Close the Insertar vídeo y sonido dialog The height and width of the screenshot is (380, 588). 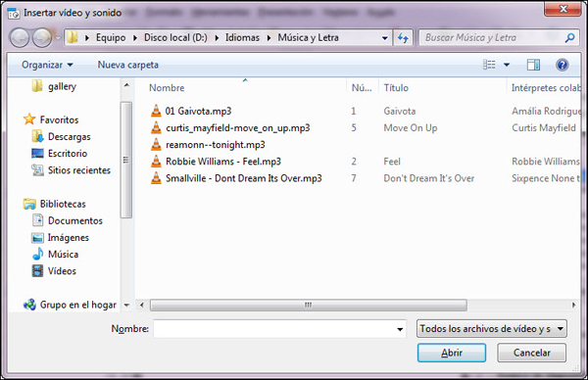pos(563,9)
